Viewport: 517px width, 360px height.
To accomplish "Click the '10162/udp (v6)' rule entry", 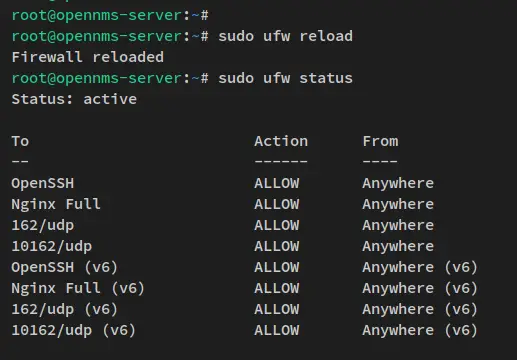I will point(74,330).
